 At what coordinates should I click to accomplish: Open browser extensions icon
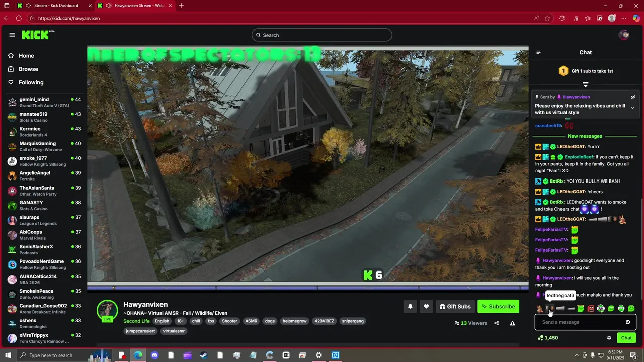562,18
